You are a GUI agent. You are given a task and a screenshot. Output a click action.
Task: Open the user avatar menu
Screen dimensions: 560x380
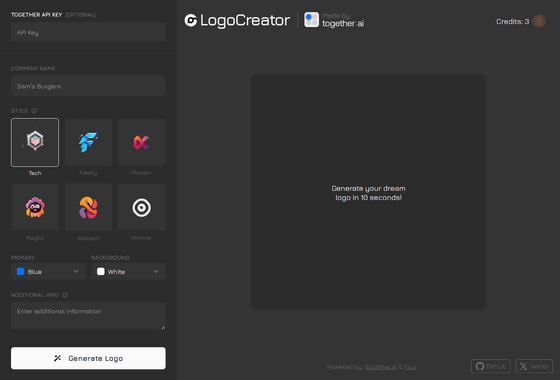539,21
